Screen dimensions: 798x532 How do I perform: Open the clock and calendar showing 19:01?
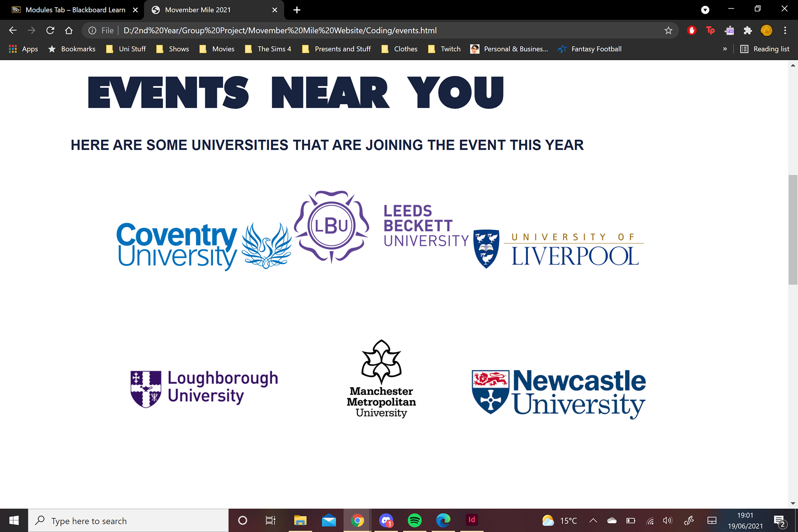coord(745,520)
